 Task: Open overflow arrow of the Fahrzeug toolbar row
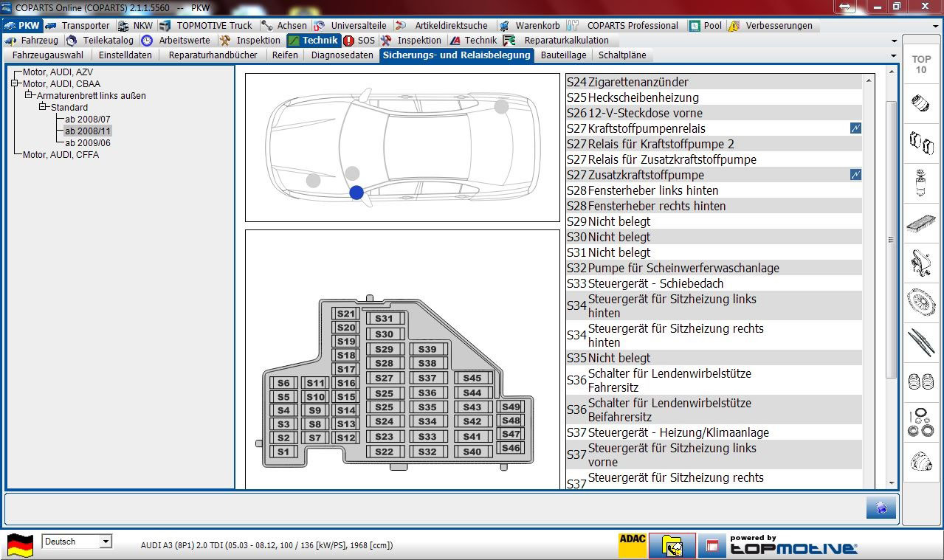tap(895, 41)
